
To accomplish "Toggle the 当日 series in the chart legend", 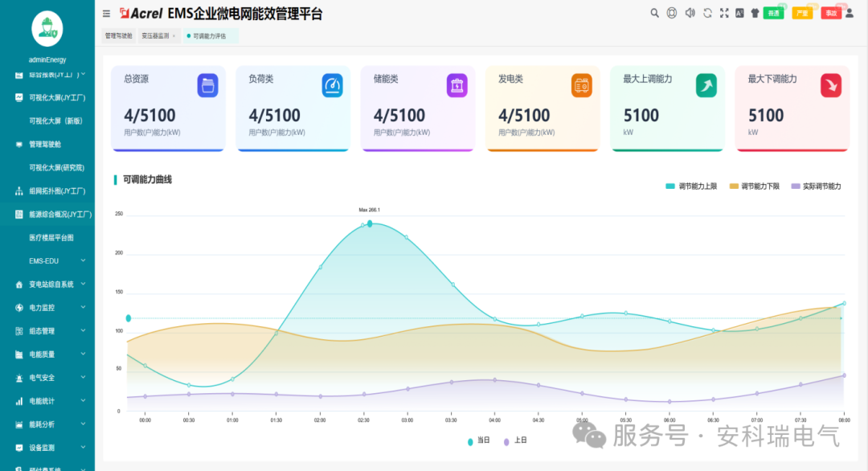I will pyautogui.click(x=477, y=440).
